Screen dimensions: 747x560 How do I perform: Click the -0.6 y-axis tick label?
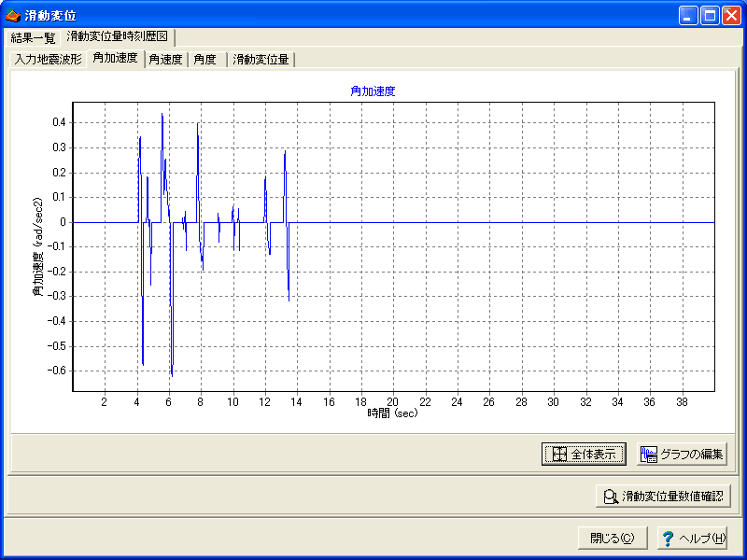click(57, 371)
